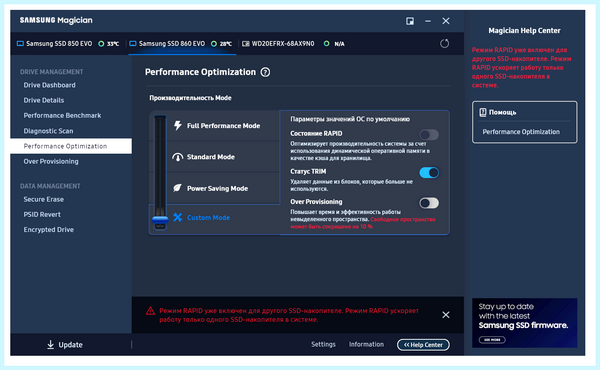Click the compact window mode icon
This screenshot has width=600, height=370.
[410, 21]
